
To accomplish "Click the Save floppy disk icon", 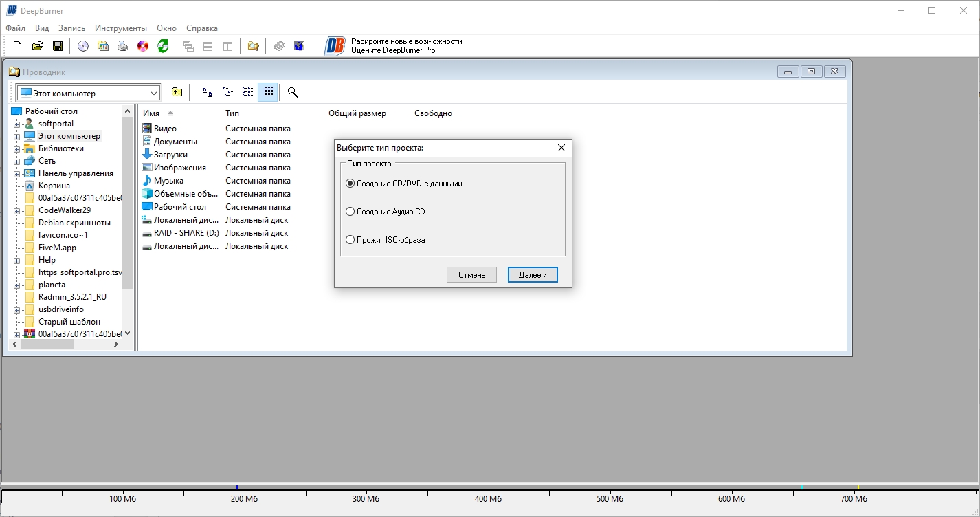I will click(x=58, y=46).
